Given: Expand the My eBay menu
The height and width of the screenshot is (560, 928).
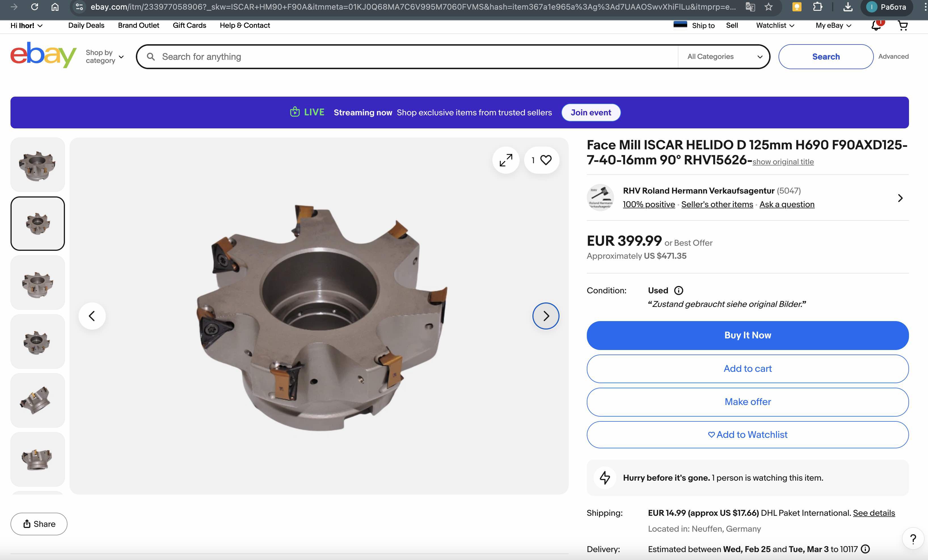Looking at the screenshot, I should pos(833,26).
